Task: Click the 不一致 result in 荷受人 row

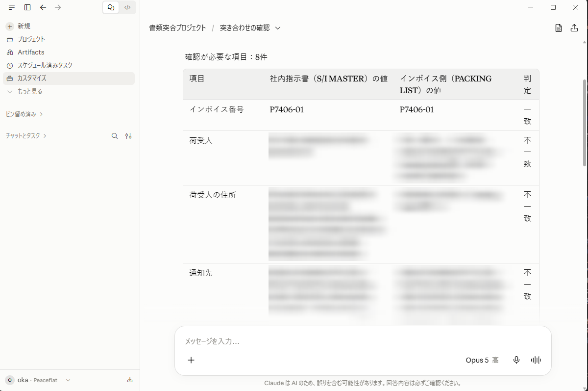Action: (527, 152)
